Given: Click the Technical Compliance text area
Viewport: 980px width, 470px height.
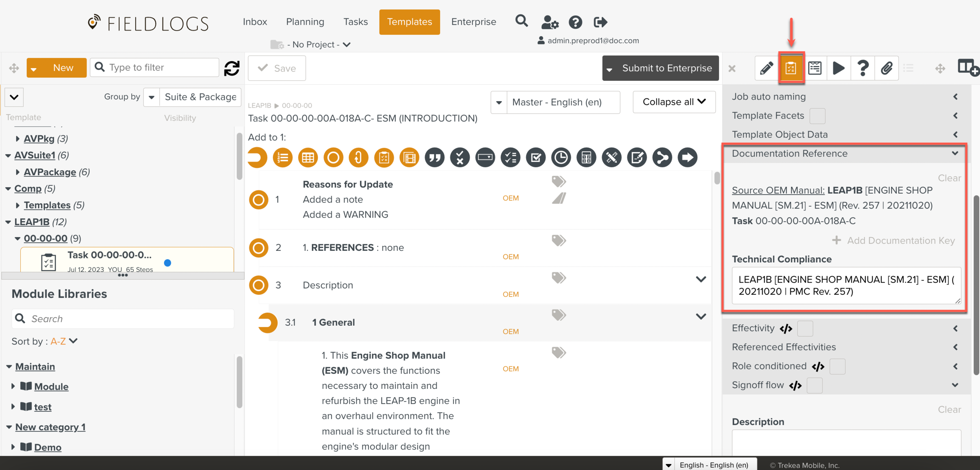Looking at the screenshot, I should click(846, 286).
